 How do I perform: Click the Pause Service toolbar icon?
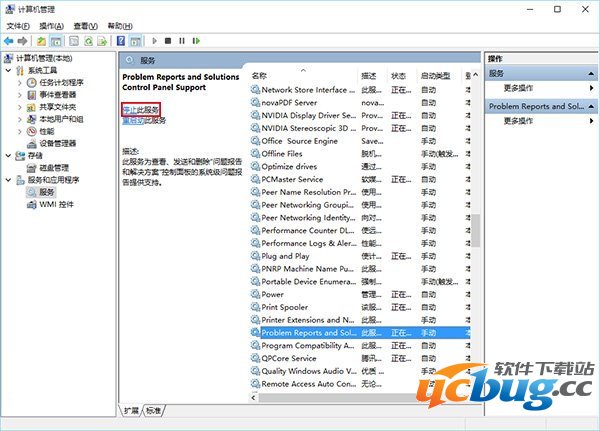click(x=181, y=41)
